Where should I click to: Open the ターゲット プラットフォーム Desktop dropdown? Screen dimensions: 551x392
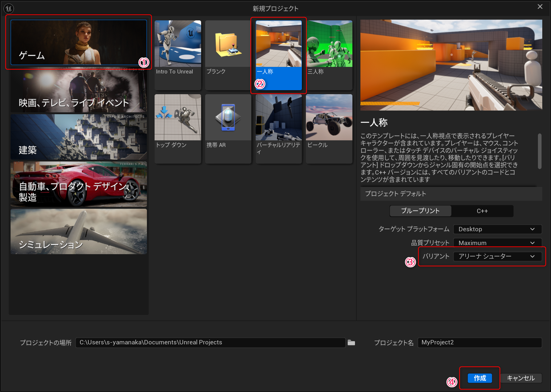point(497,229)
